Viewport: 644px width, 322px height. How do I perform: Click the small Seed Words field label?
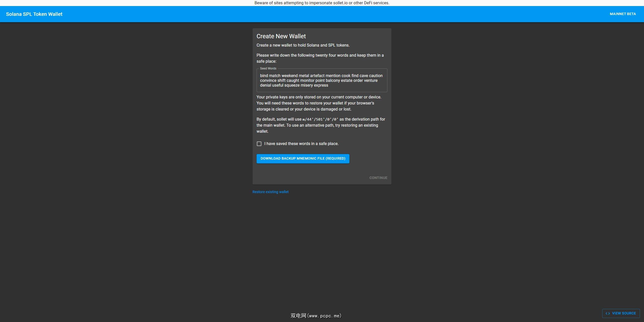[268, 68]
